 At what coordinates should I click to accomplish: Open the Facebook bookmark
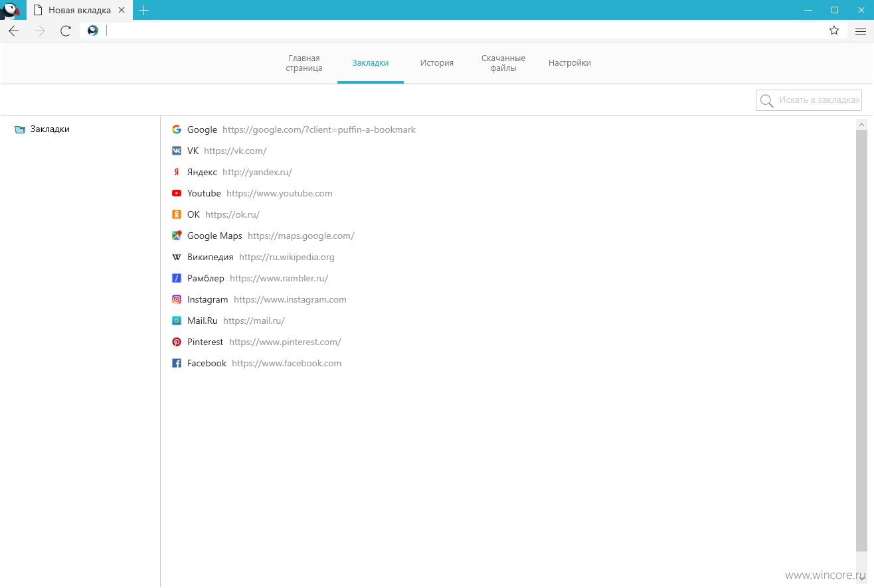pos(207,363)
